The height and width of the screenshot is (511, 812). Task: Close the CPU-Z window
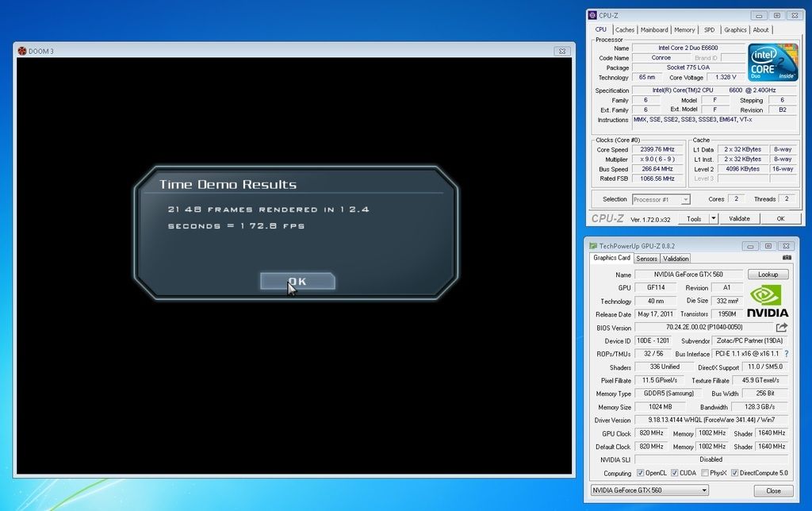tap(795, 16)
